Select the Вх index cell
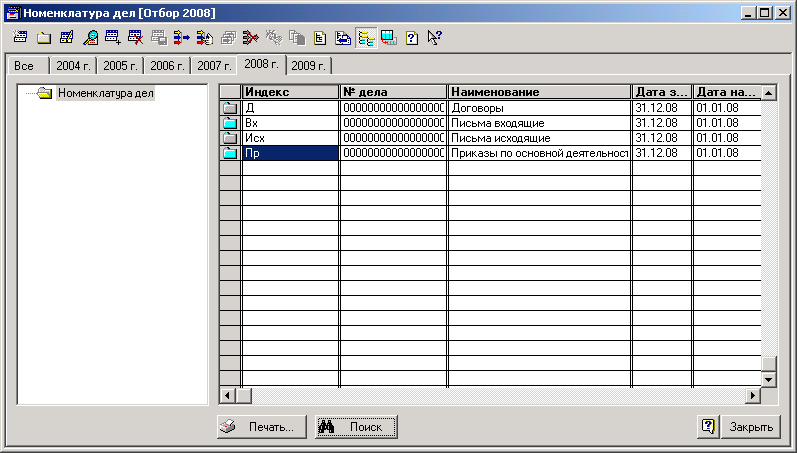The image size is (797, 453). (290, 123)
